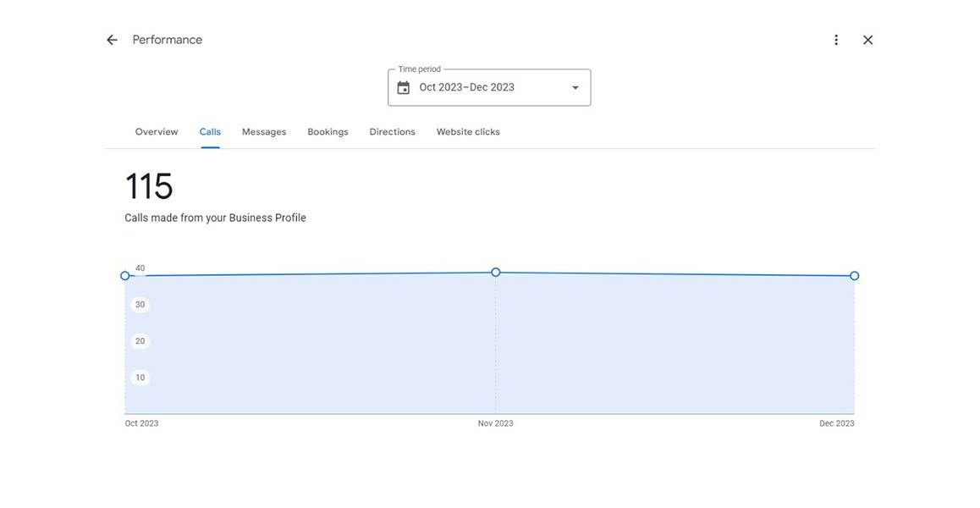This screenshot has height=508, width=980.
Task: Click the Oct 2023–Dec 2023 time period field
Action: pyautogui.click(x=467, y=87)
